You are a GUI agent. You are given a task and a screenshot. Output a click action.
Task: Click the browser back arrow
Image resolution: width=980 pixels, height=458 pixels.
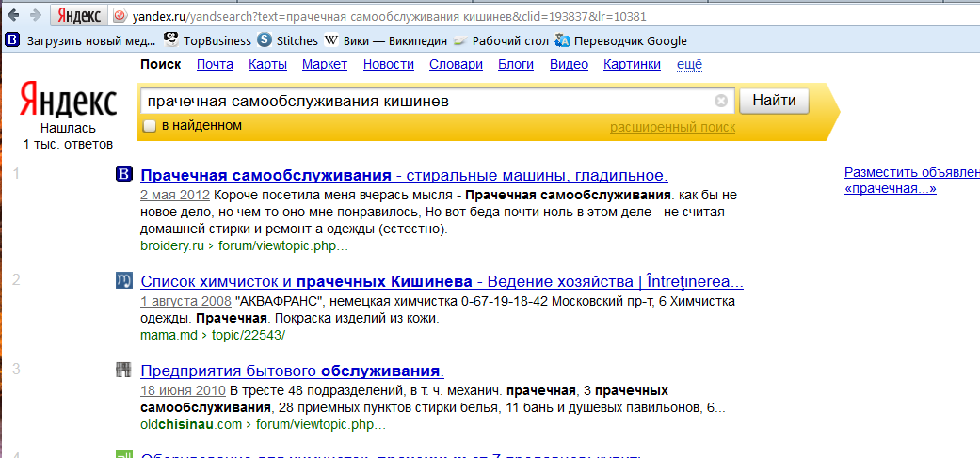[15, 16]
